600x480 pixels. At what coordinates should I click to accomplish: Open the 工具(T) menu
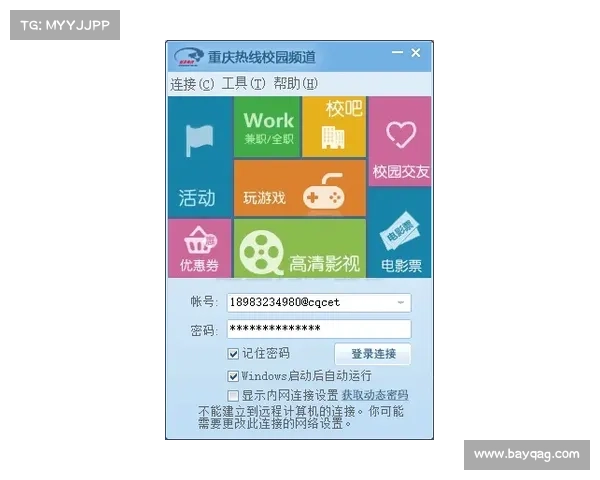pyautogui.click(x=243, y=83)
